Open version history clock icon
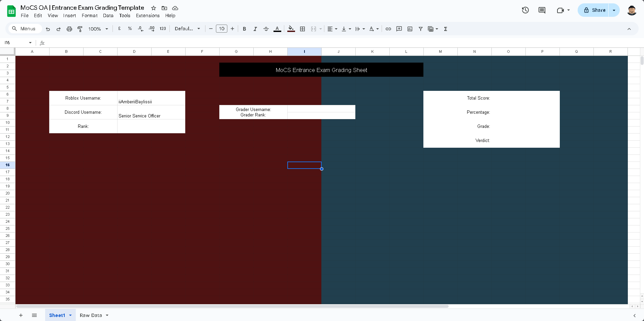The width and height of the screenshot is (644, 321). (525, 10)
